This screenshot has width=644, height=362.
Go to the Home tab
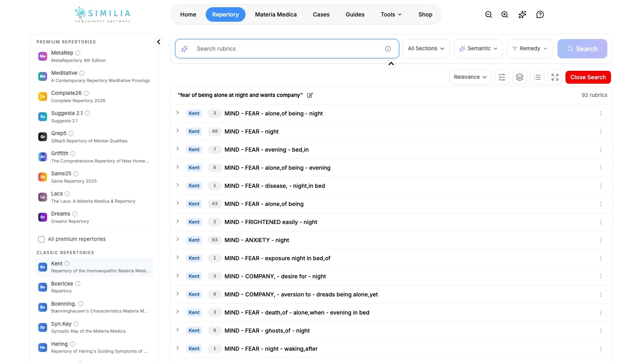click(x=188, y=14)
